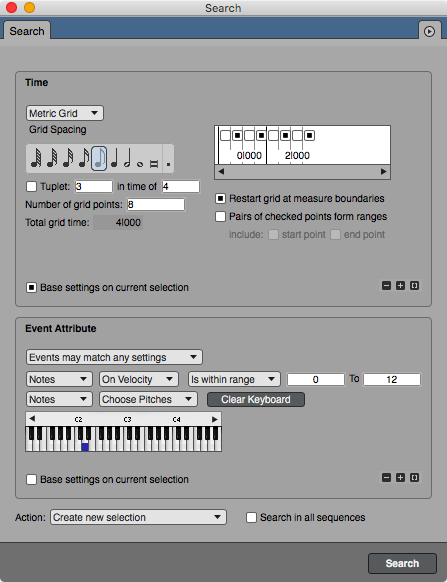Enable Pairs of checked points form ranges
The image size is (447, 582).
coord(221,216)
